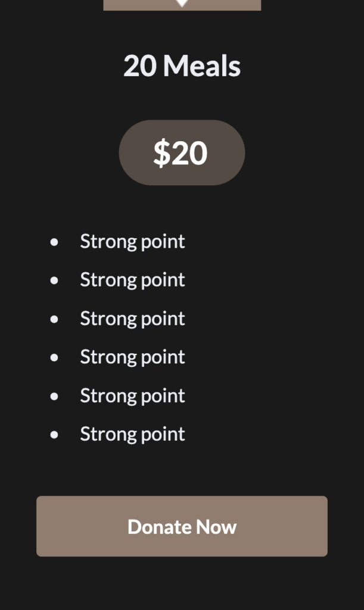
Task: Click the first bullet dot in list
Action: click(55, 242)
